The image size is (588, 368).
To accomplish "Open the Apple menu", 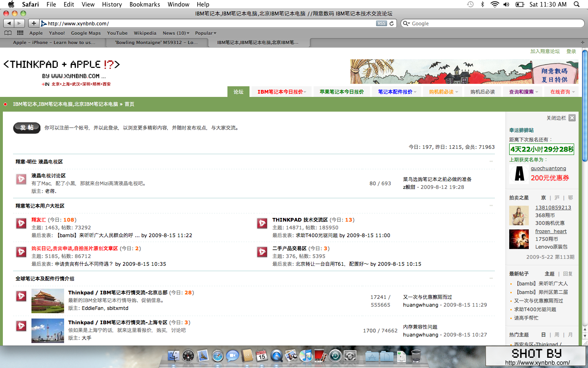I will coord(11,4).
